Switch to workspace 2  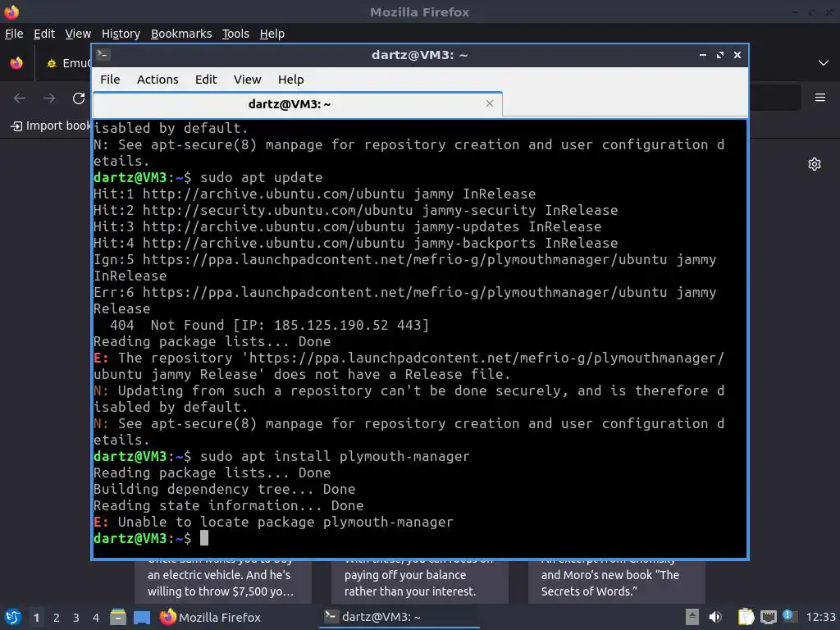(57, 618)
